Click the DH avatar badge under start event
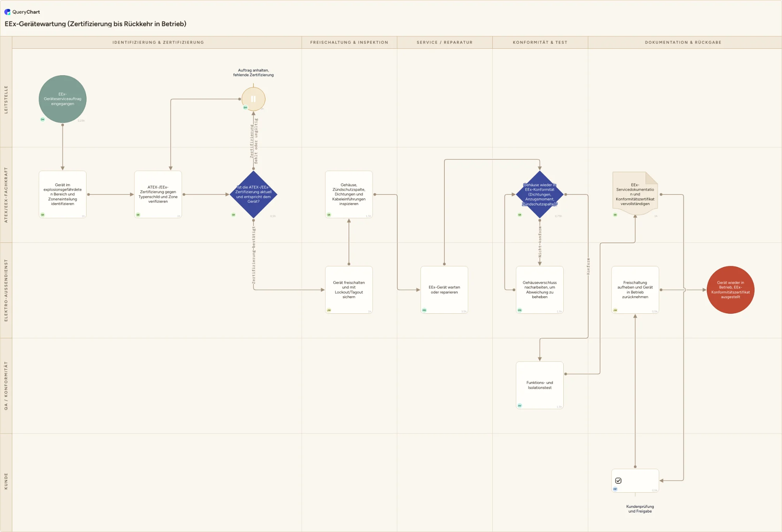782x532 pixels. click(x=42, y=119)
